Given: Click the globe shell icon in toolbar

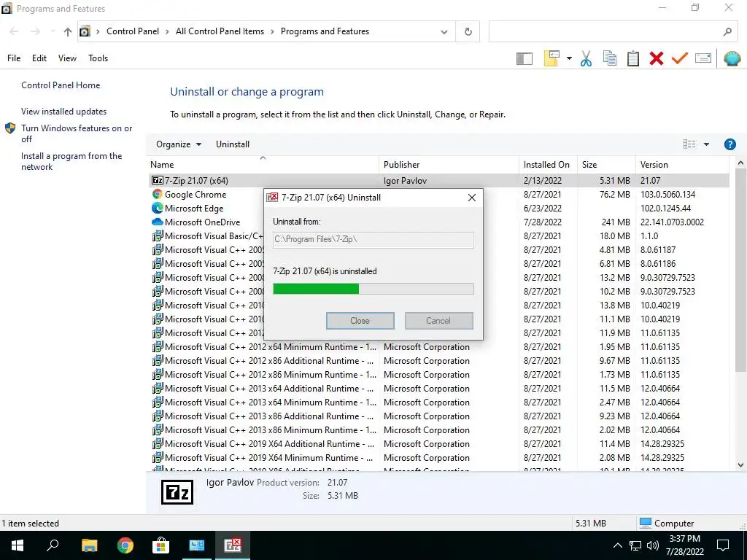Looking at the screenshot, I should (x=732, y=58).
